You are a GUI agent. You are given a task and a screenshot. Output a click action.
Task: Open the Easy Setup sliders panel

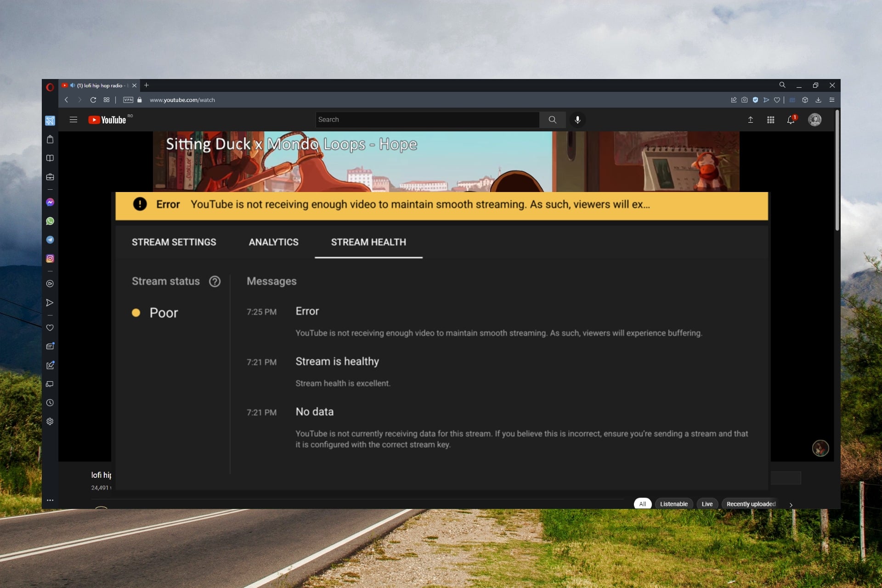coord(831,100)
